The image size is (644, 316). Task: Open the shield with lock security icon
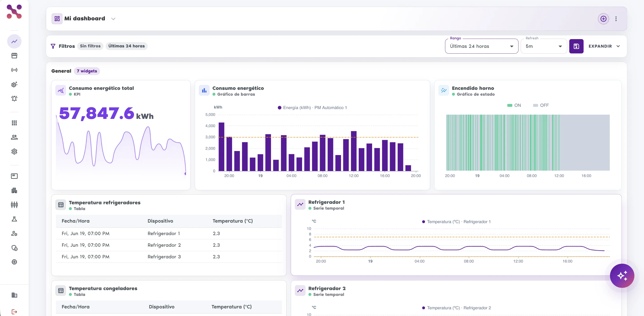click(x=14, y=248)
